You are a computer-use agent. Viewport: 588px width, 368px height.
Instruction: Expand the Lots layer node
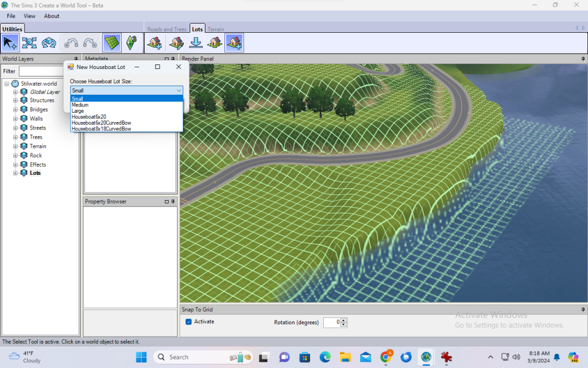(x=16, y=172)
